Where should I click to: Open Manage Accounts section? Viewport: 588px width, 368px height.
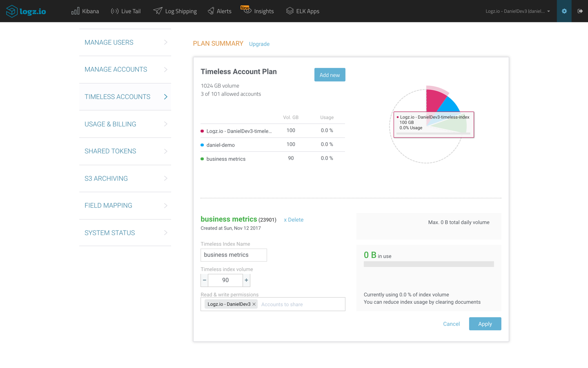tap(125, 70)
